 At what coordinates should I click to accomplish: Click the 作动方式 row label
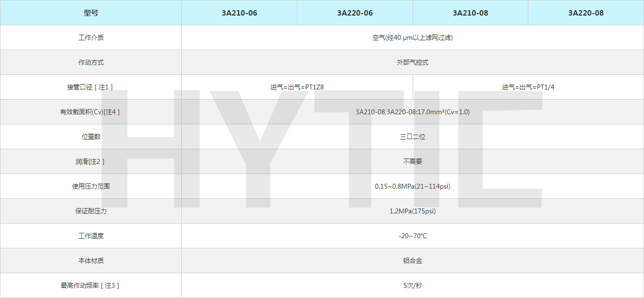[x=91, y=62]
